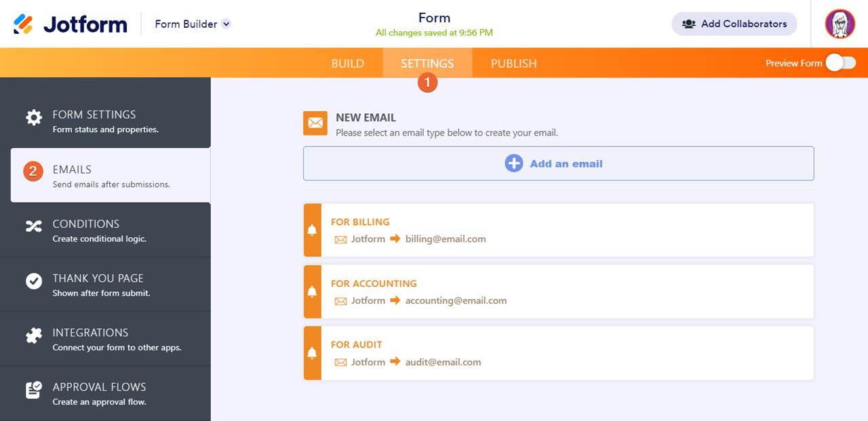The height and width of the screenshot is (421, 868).
Task: Click the Approval Flows icon
Action: click(34, 390)
